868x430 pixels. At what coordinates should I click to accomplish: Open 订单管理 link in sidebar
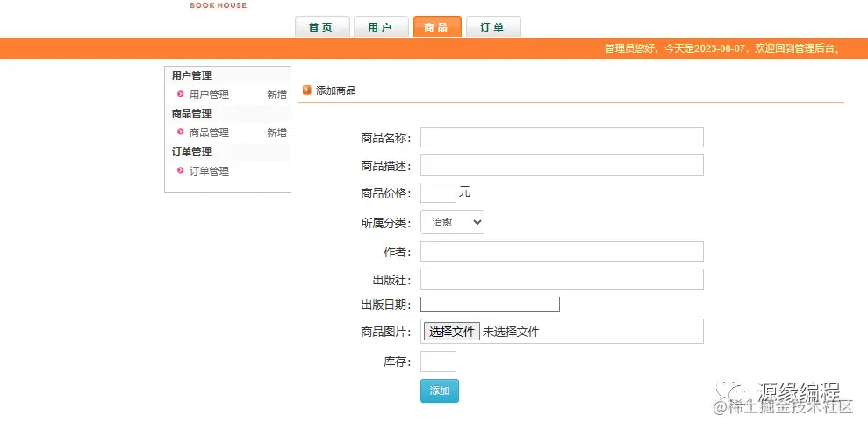coord(209,171)
